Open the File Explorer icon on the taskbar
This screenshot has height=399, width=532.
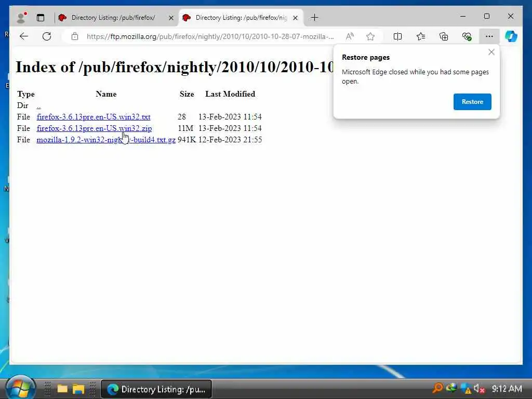tap(78, 389)
